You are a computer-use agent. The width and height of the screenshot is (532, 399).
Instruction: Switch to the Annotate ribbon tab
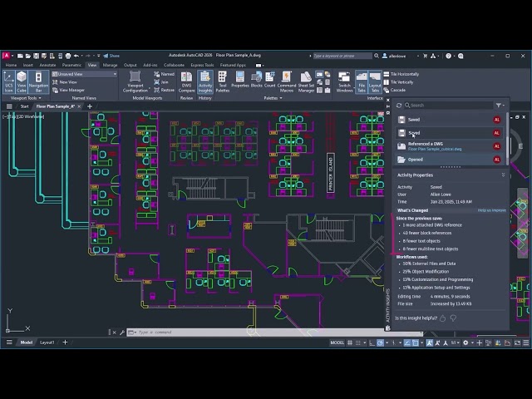[47, 65]
